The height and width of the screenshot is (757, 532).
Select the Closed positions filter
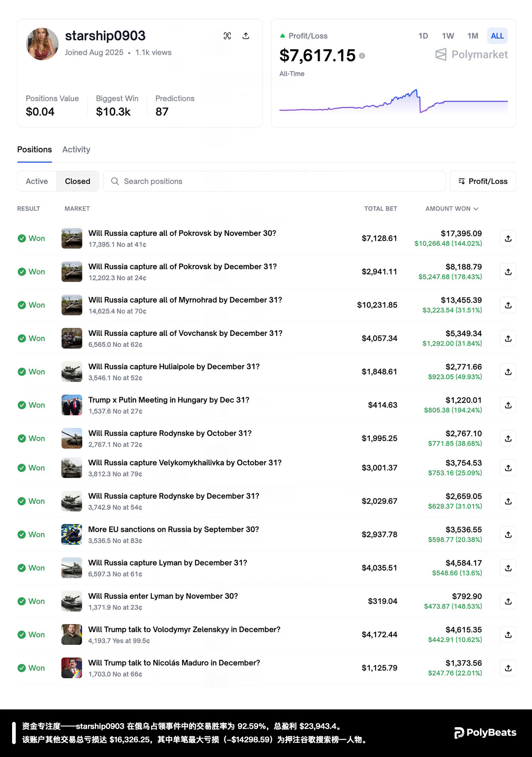pyautogui.click(x=77, y=181)
